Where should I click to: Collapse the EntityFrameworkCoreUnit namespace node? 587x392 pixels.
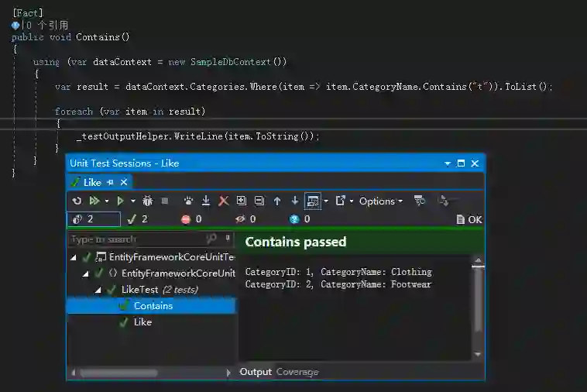(86, 273)
